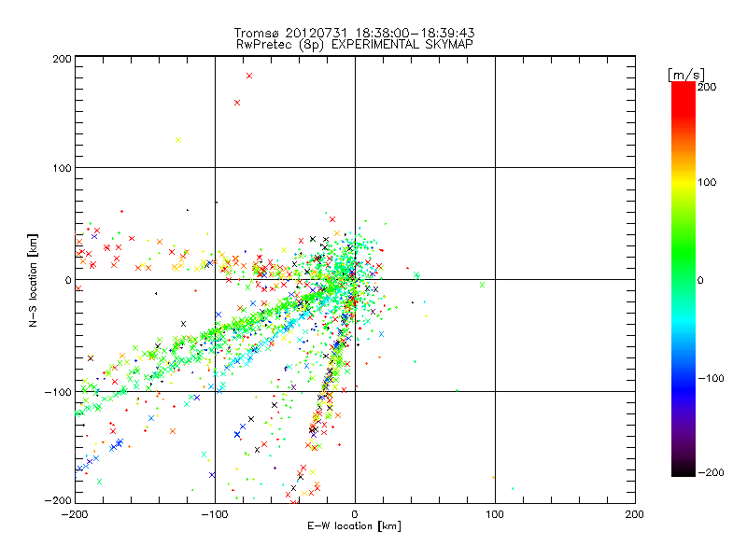The width and height of the screenshot is (747, 560).
Task: Click the isolated yellow X marker above the 100 km line
Action: click(x=178, y=140)
